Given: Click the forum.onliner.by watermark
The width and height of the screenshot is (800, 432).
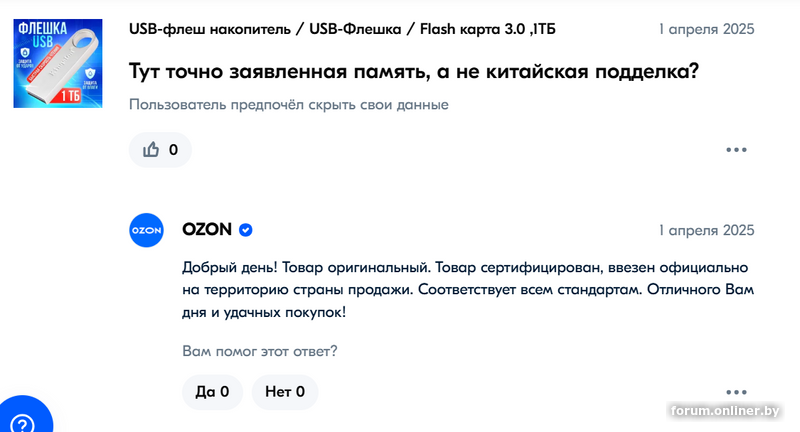Looking at the screenshot, I should [725, 411].
